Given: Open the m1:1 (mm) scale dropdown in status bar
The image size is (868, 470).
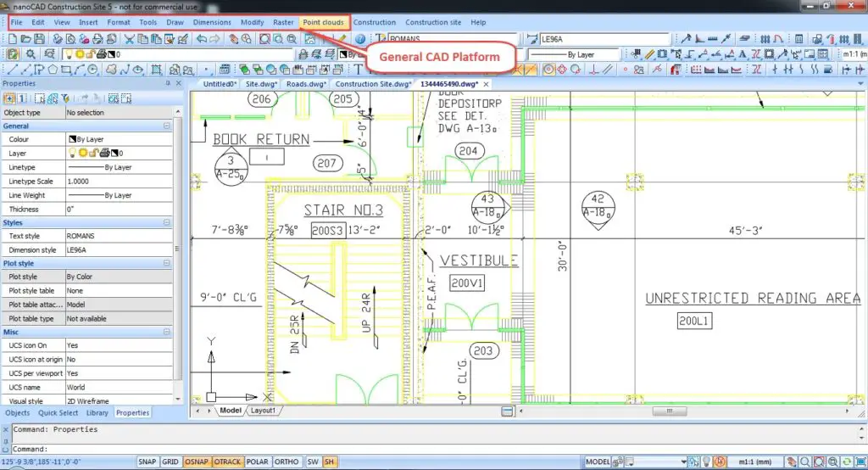Looking at the screenshot, I should click(x=755, y=462).
